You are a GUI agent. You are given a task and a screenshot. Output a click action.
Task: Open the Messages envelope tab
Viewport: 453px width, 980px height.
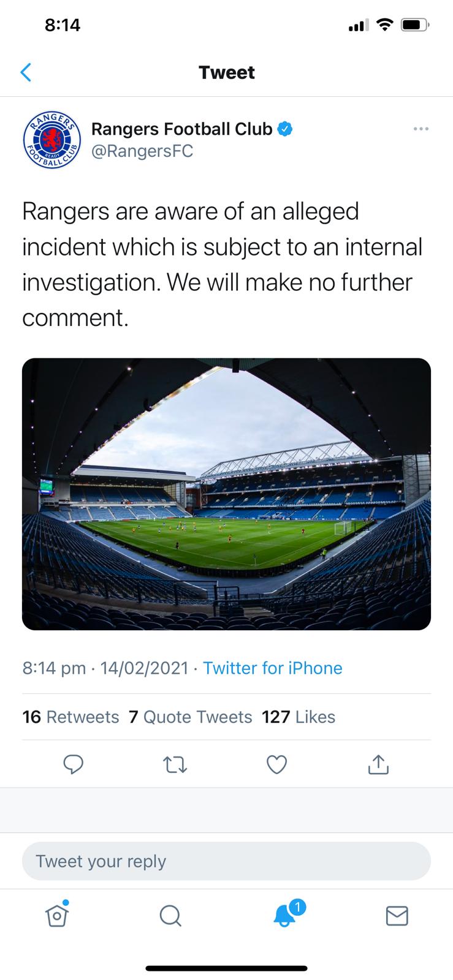click(397, 915)
